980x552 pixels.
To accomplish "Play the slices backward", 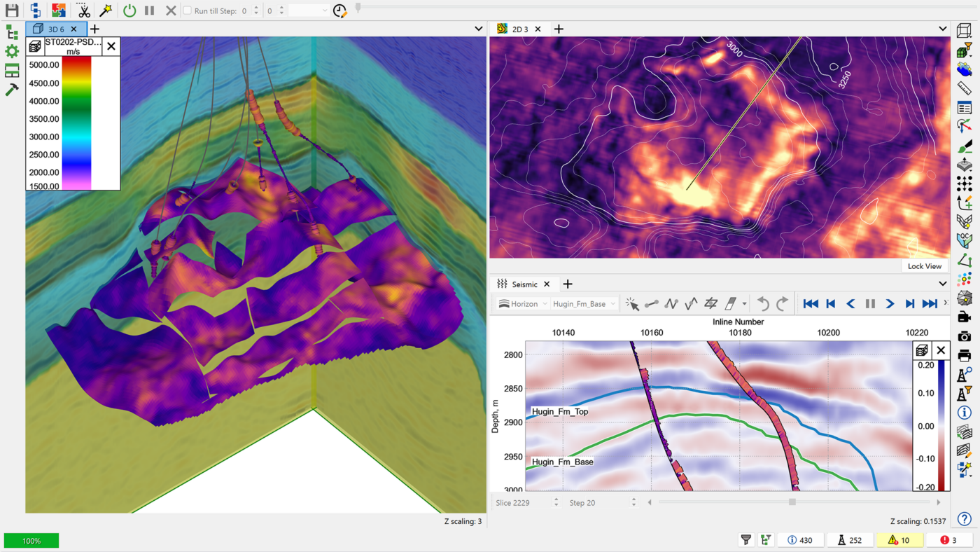I will 850,304.
